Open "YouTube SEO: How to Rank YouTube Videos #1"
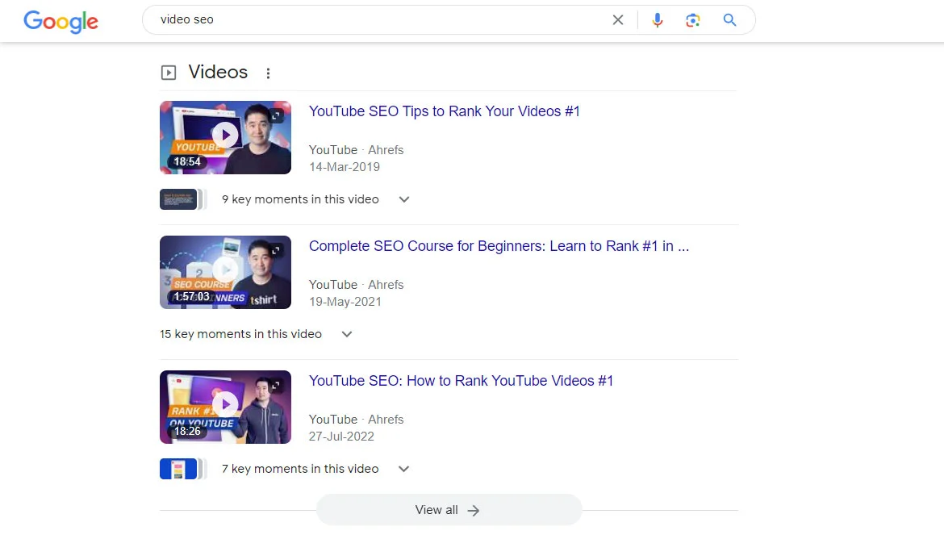Screen dimensions: 944x560 (461, 381)
